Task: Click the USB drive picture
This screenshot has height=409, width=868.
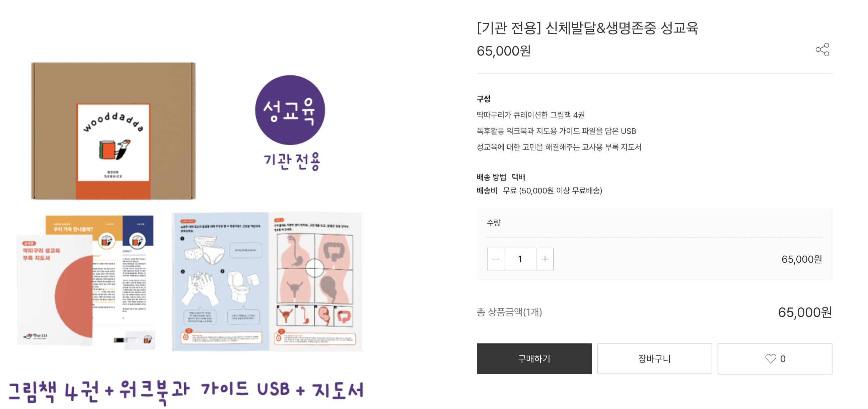Action: coord(135,340)
